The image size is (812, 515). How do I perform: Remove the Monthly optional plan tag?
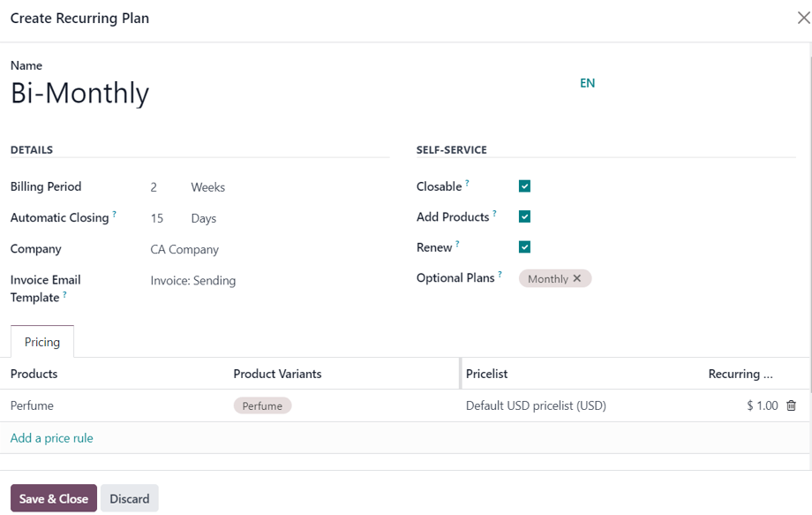[x=578, y=278]
